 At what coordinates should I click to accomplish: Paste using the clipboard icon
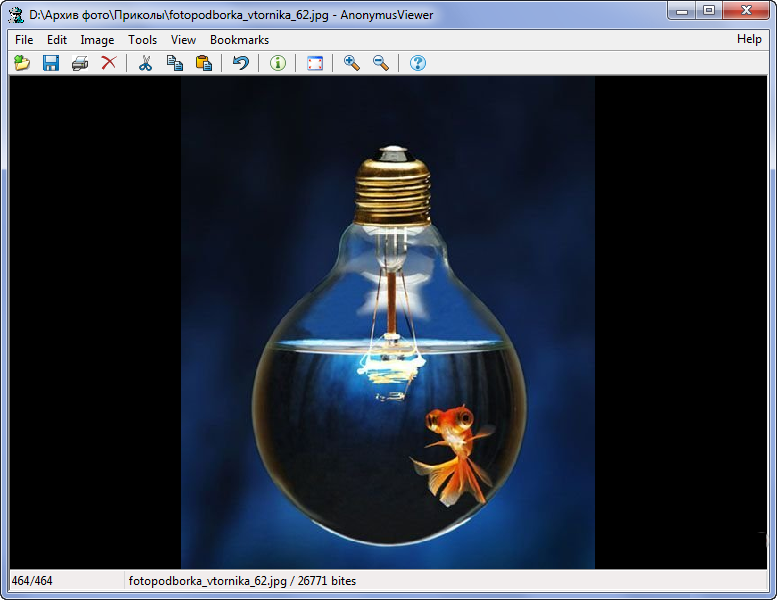point(204,63)
